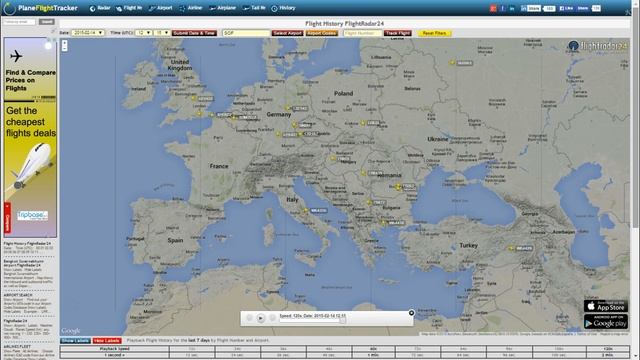640x360 pixels.
Task: Close the playback control panel
Action: [x=411, y=313]
